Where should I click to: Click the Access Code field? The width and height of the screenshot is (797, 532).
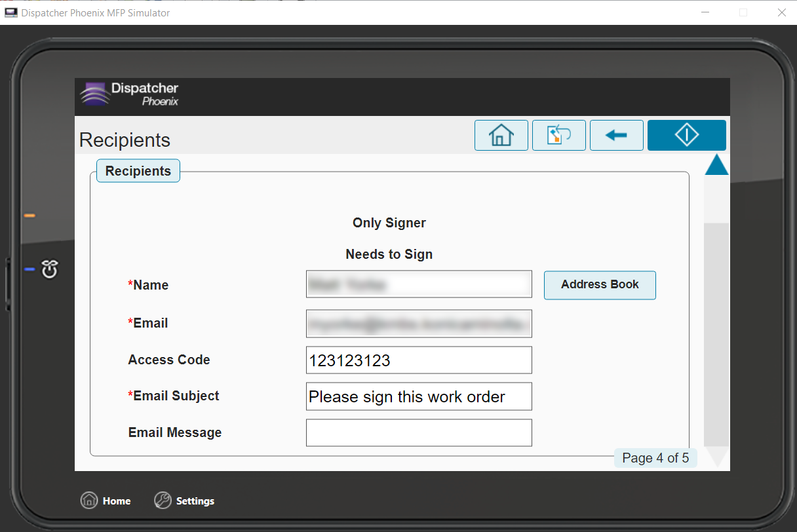point(419,360)
